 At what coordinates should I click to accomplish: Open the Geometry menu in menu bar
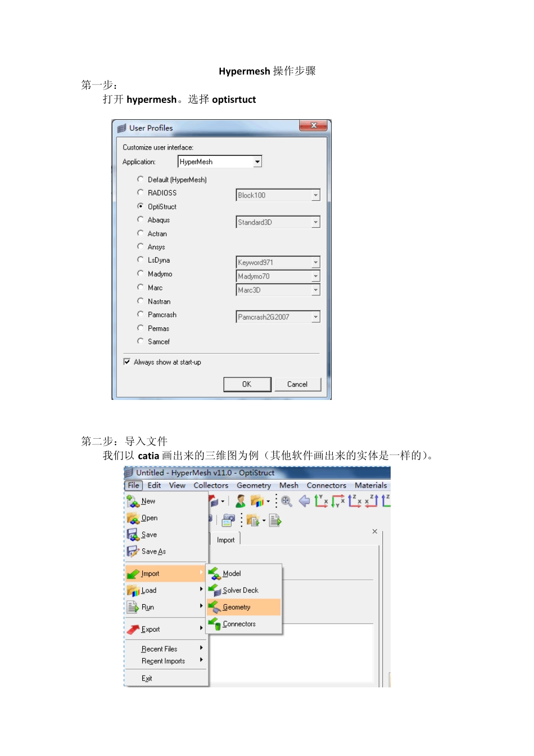(254, 485)
